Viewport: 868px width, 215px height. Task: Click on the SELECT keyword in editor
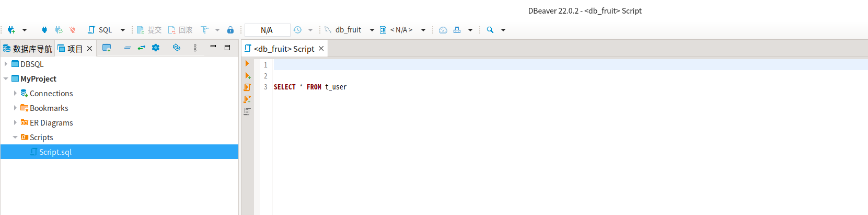[285, 87]
